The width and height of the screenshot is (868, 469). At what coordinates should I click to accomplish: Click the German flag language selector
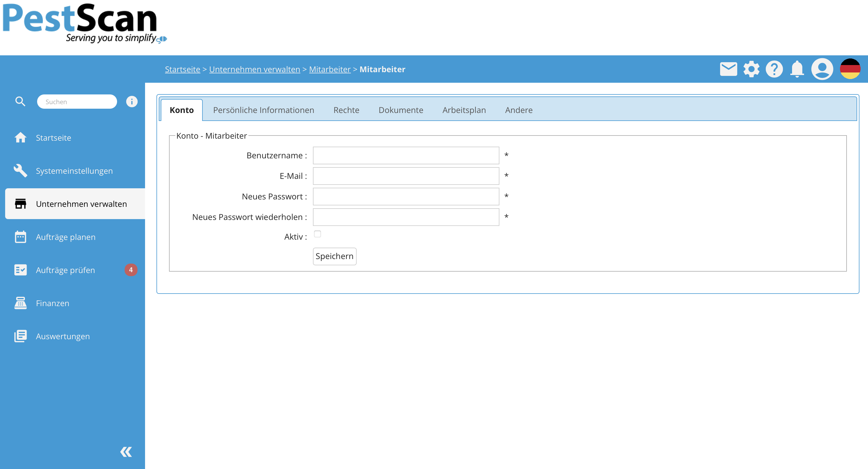point(850,69)
